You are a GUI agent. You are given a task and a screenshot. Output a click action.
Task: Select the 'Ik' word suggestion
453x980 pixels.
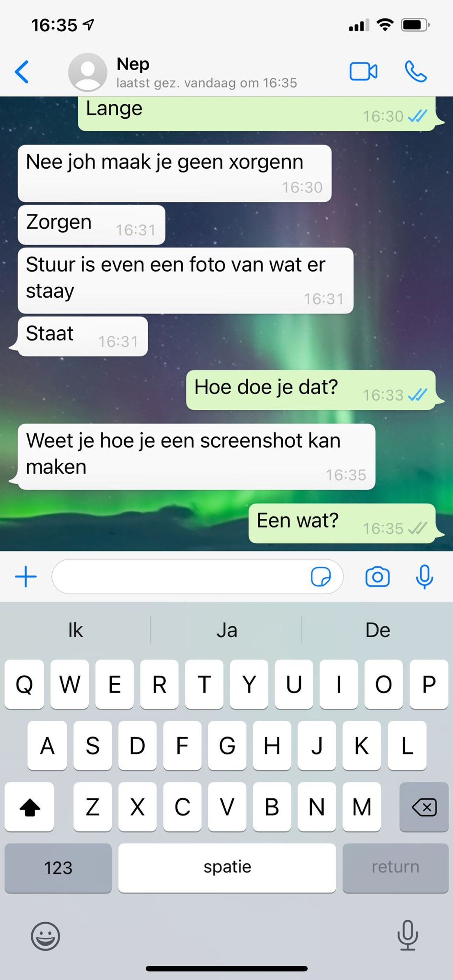(75, 630)
